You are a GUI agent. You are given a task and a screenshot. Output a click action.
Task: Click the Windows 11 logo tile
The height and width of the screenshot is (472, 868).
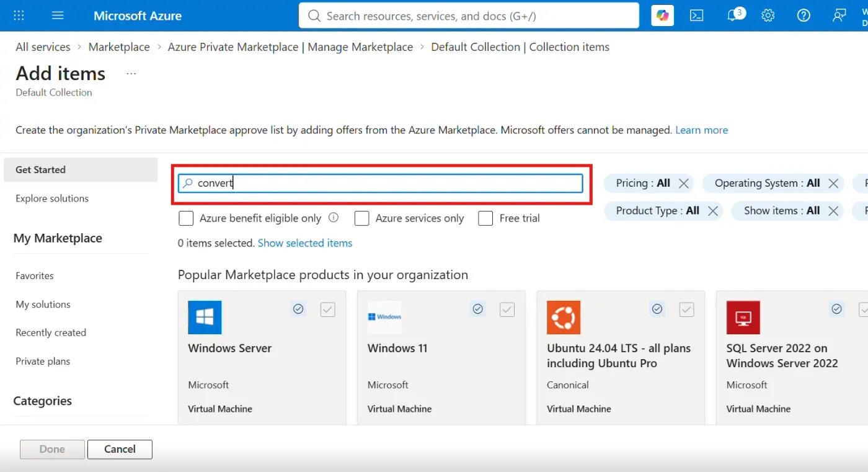click(384, 318)
